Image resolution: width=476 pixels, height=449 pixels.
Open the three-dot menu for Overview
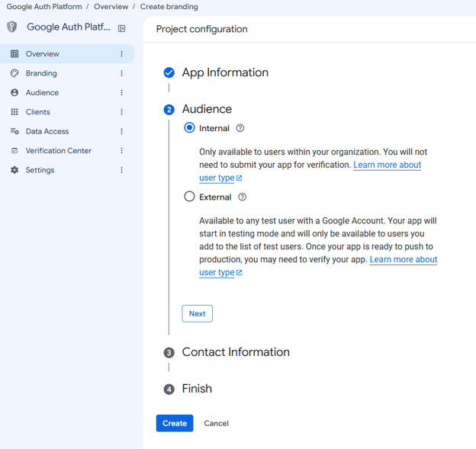[122, 53]
